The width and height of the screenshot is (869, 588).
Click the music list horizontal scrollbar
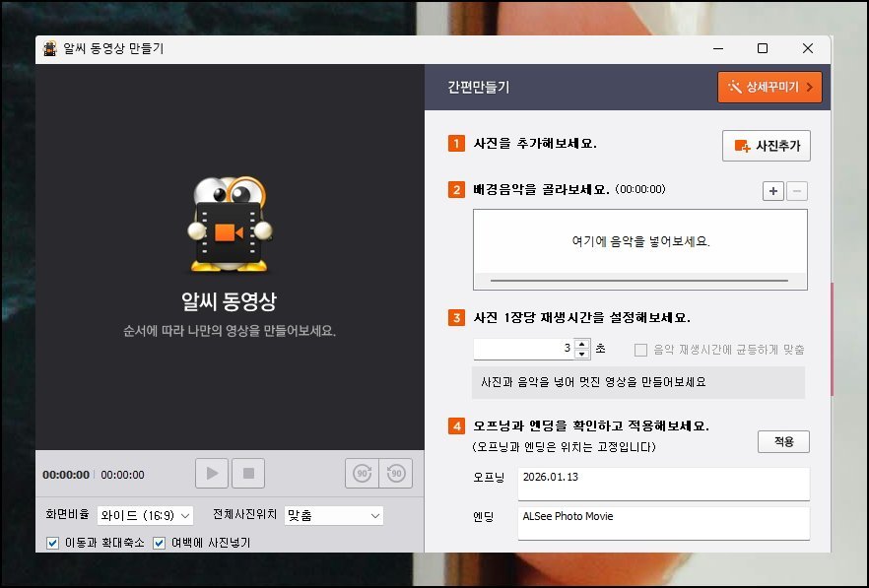639,281
